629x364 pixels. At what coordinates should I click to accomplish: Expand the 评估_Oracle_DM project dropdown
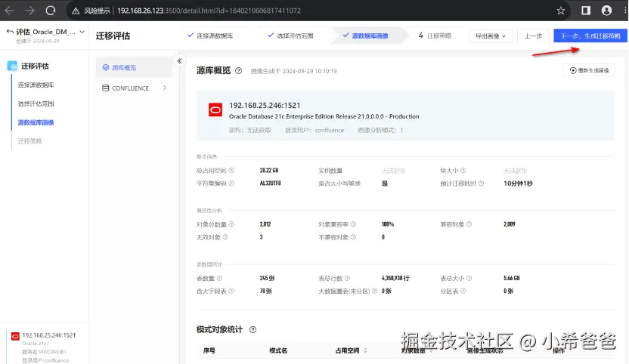pyautogui.click(x=82, y=32)
